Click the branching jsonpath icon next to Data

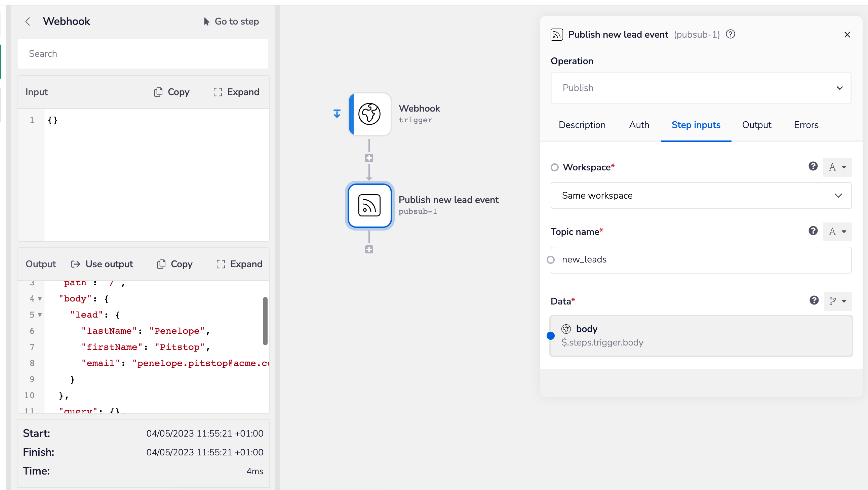(833, 301)
